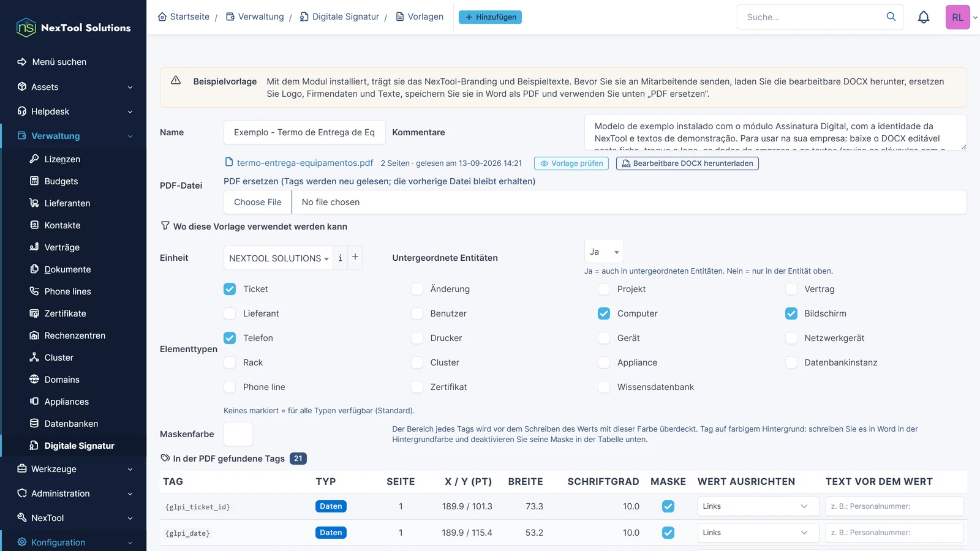Uncheck the Computer checkbox
Viewport: 980px width, 551px height.
pyautogui.click(x=604, y=313)
